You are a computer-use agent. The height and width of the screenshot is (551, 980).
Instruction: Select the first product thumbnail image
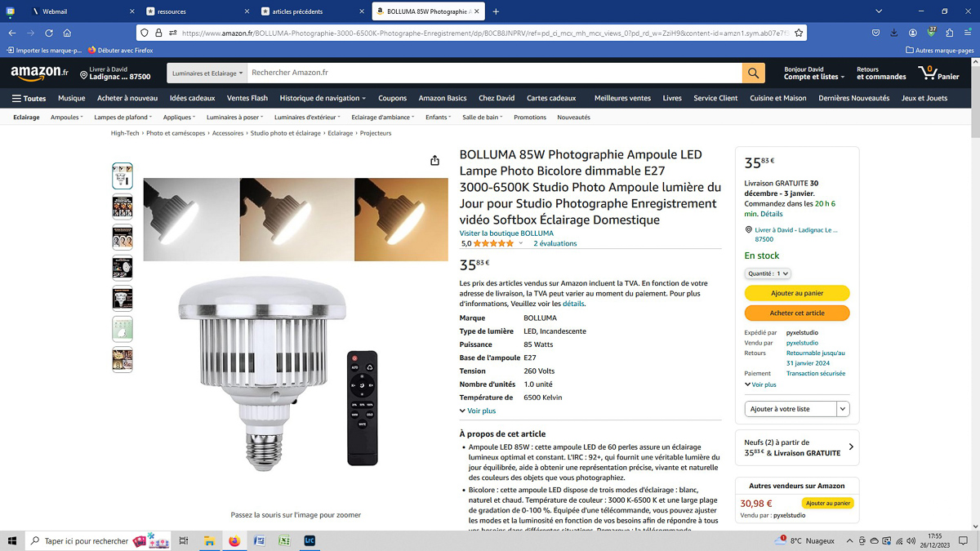pos(122,176)
